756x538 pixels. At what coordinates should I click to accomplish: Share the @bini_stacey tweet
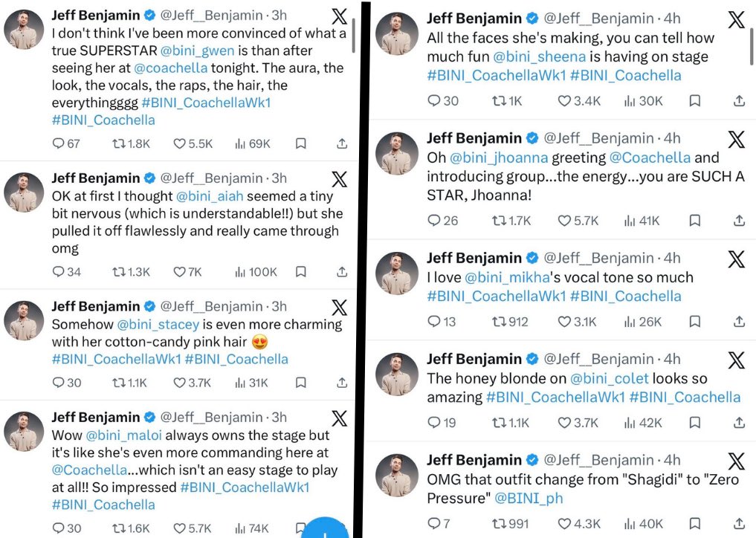[x=342, y=383]
